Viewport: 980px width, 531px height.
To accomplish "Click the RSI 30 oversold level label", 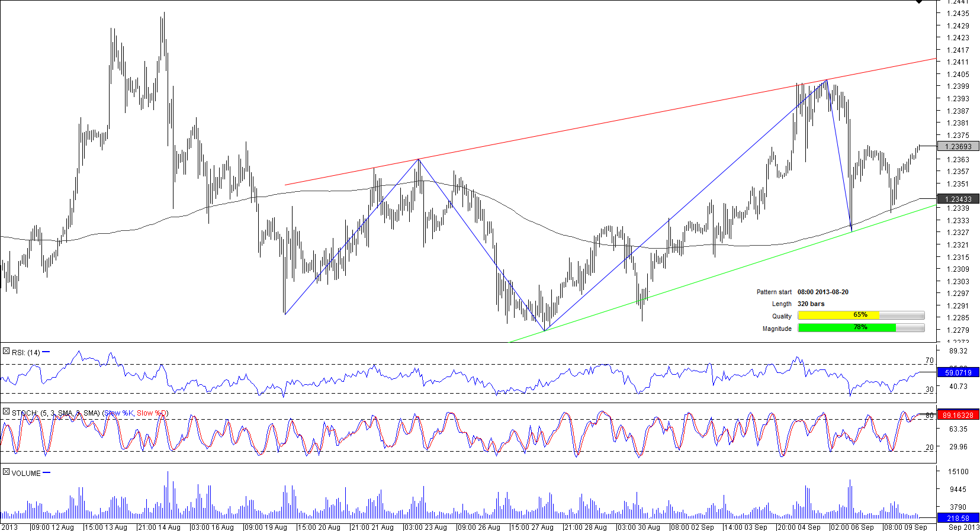I will 930,390.
